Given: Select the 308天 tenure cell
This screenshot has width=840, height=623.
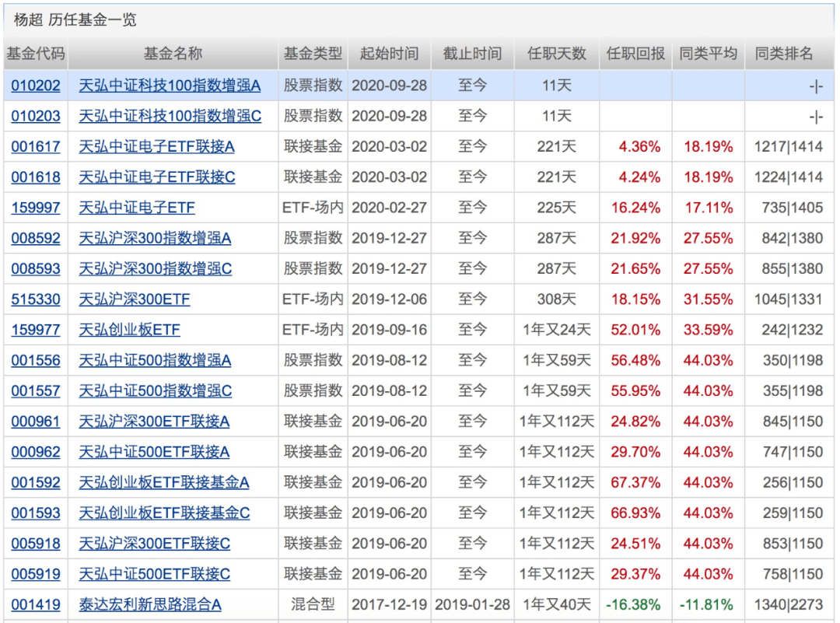Looking at the screenshot, I should [x=557, y=299].
